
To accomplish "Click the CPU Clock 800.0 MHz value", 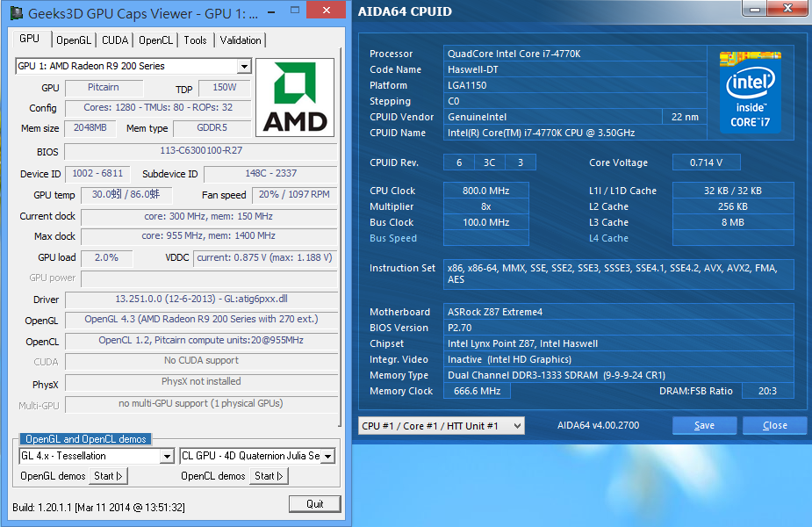I will point(485,191).
